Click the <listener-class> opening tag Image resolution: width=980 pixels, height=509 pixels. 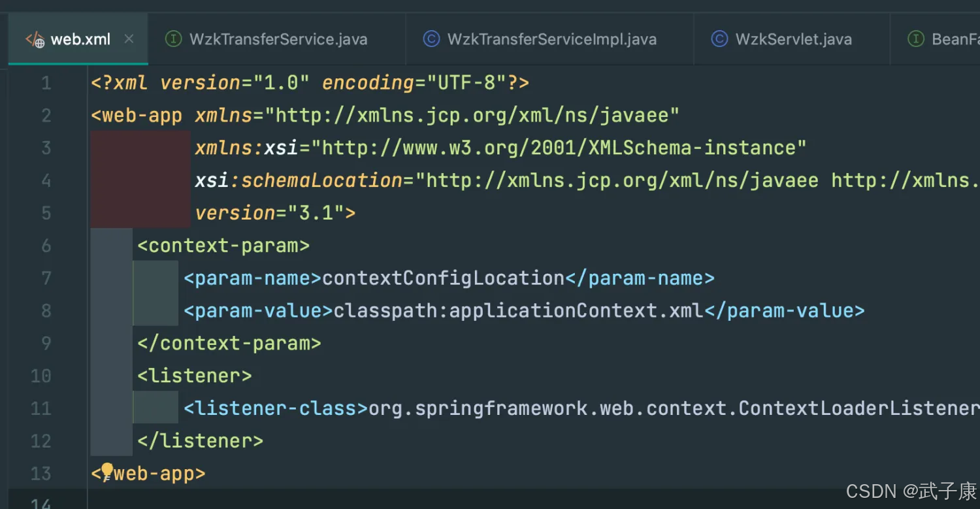pos(276,408)
